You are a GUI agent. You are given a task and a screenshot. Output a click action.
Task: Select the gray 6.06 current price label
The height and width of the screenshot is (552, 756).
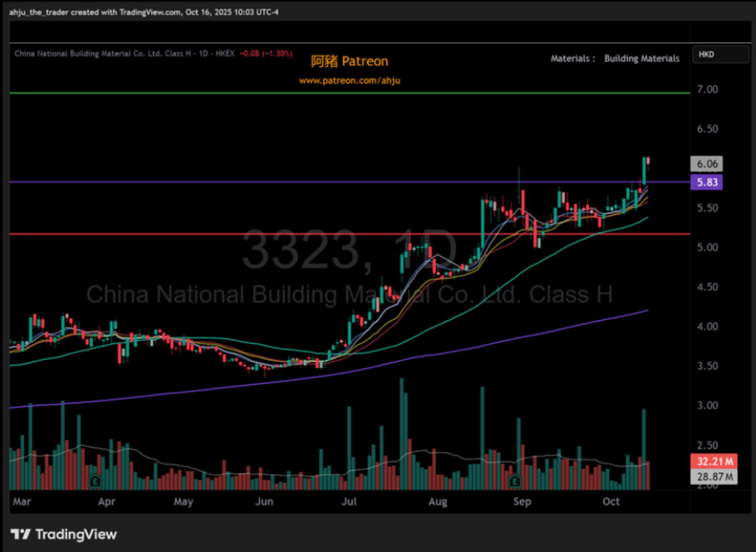(707, 164)
